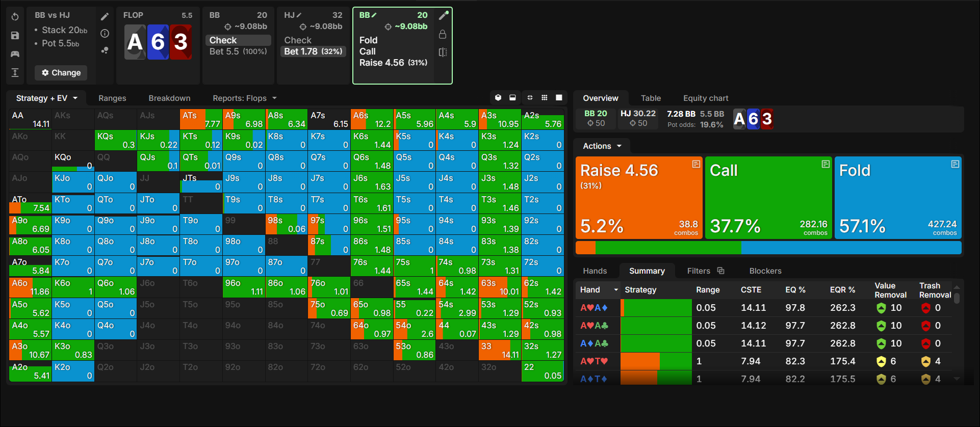The height and width of the screenshot is (427, 980).
Task: Click the collapse-height icon in left sidebar
Action: coord(15,72)
